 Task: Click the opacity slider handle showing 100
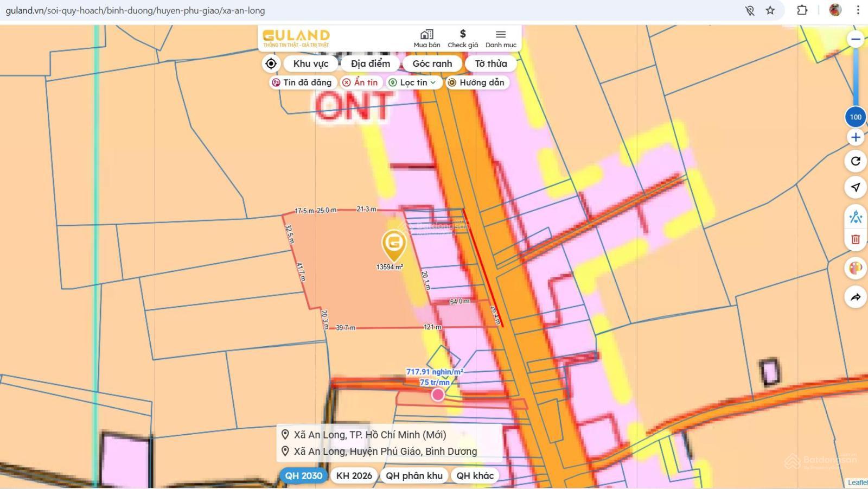coord(856,117)
